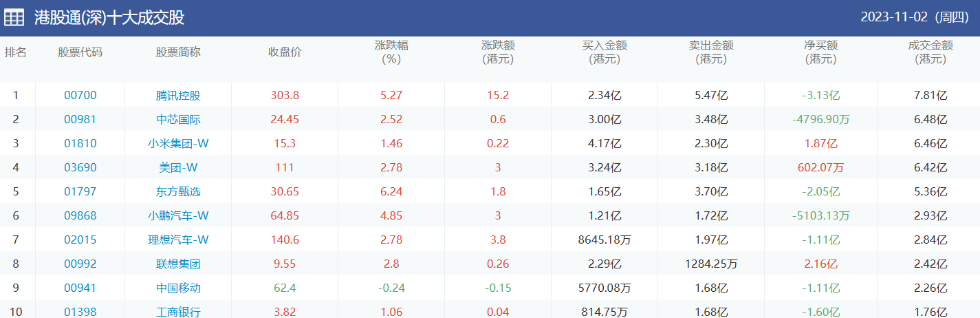Click the 成交金额 column header
Viewport: 980px width, 318px height.
click(930, 52)
